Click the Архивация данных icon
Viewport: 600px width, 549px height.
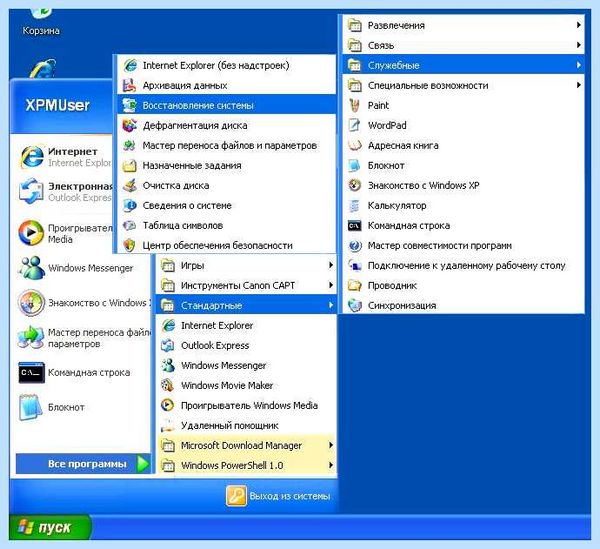129,85
